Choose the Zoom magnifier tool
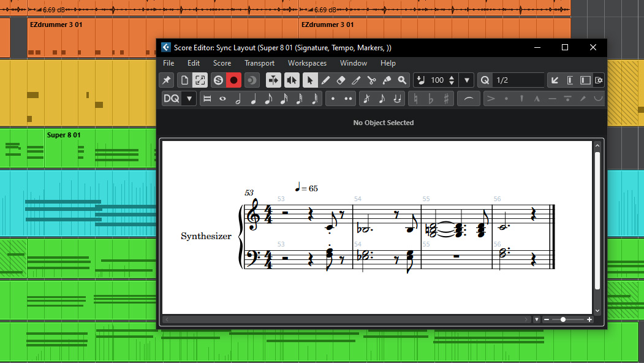The image size is (644, 363). click(x=402, y=80)
